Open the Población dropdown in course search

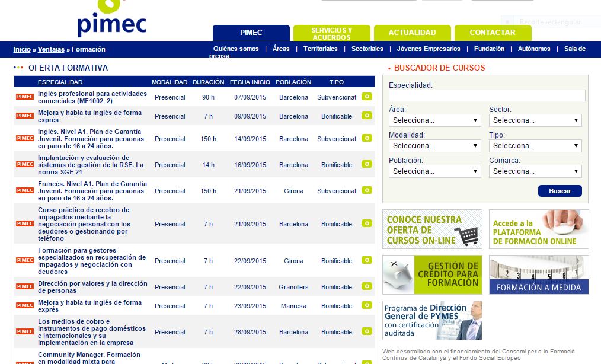(434, 171)
